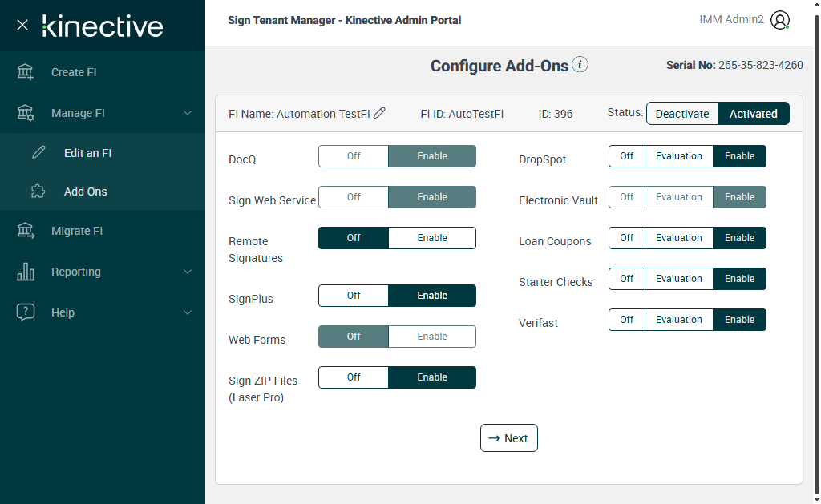The width and height of the screenshot is (821, 504).
Task: Select Add-Ons submenu item
Action: click(103, 191)
